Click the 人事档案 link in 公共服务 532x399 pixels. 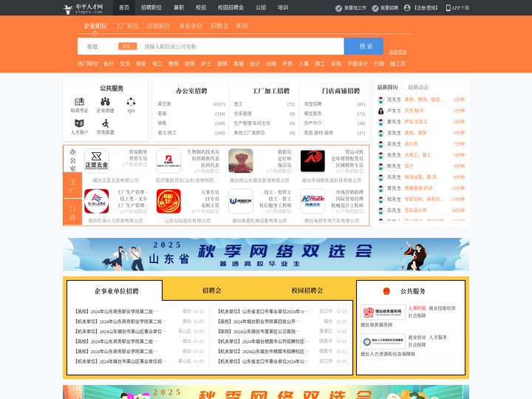pos(417,308)
